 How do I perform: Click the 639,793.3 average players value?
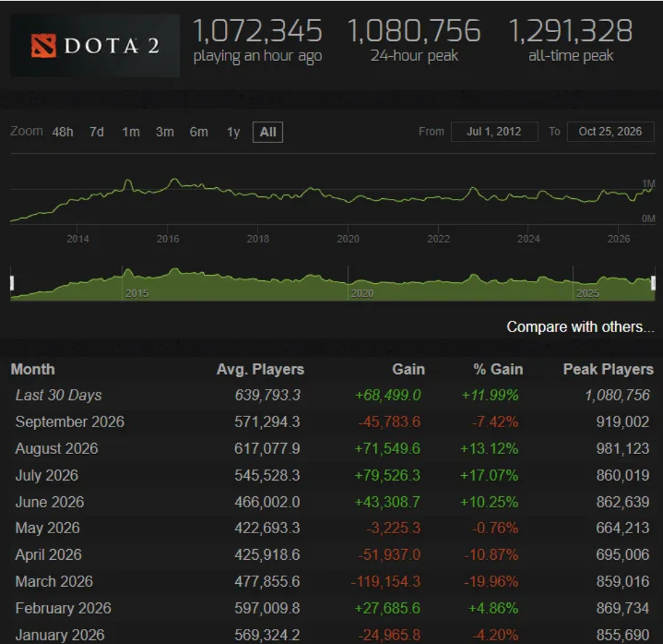268,395
